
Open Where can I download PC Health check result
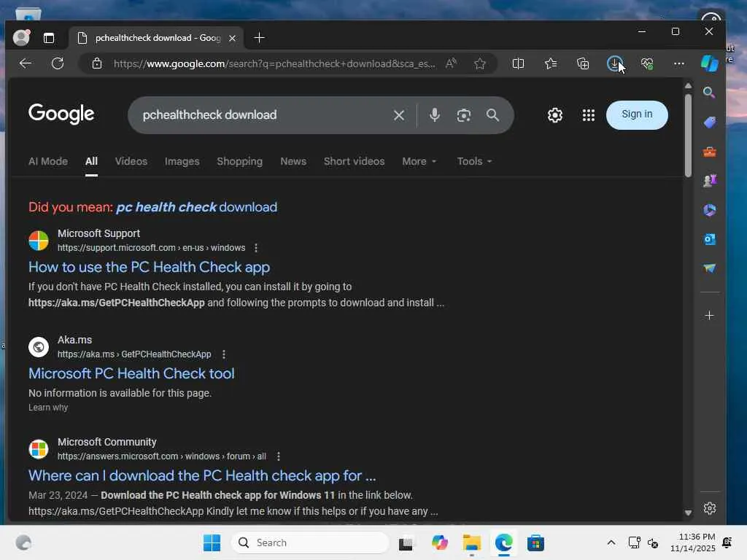202,475
